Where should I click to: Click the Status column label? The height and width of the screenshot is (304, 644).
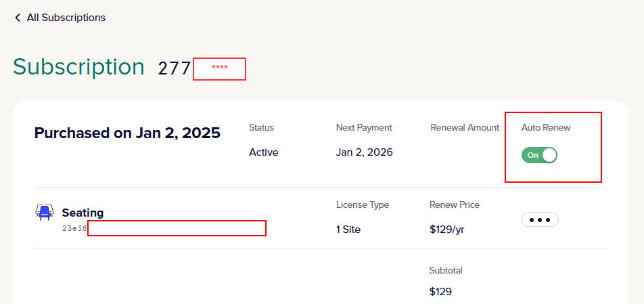tap(261, 127)
